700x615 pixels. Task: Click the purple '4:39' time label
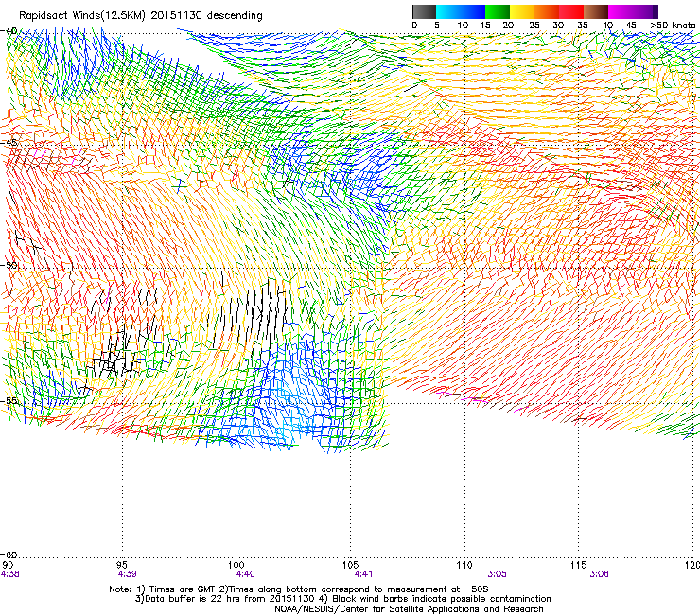point(128,574)
